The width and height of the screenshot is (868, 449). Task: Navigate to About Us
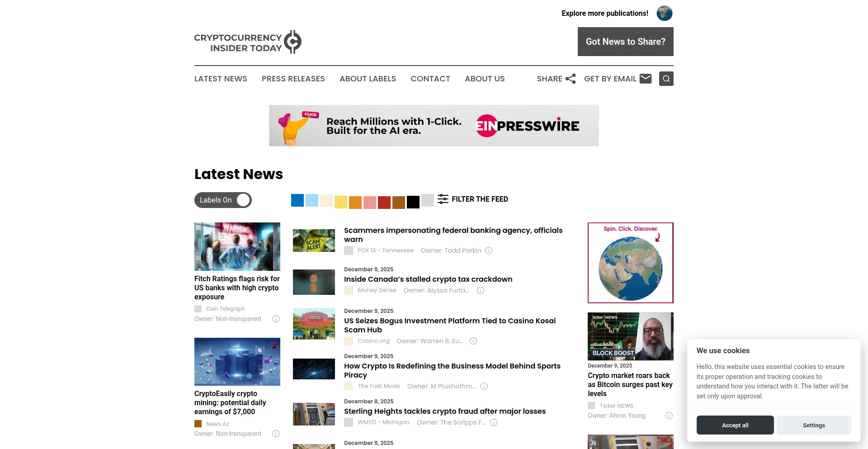485,79
